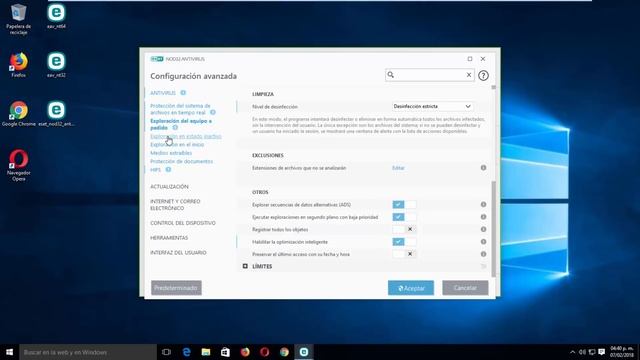Screen dimensions: 640x360
Task: Open Protección del sistema de archivos en tiempo real
Action: pos(180,109)
